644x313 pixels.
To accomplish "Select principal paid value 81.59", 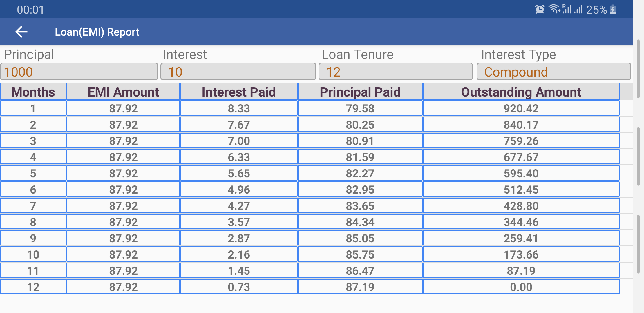I will (x=360, y=157).
